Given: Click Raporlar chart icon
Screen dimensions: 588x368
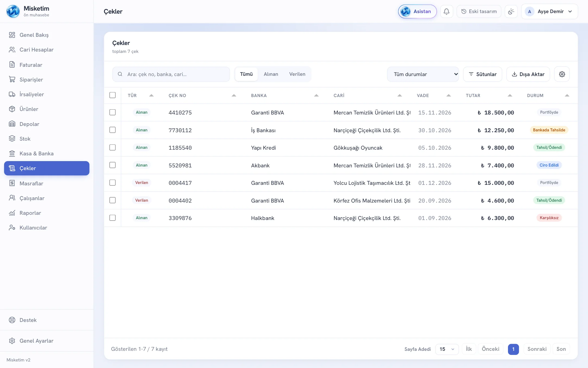Looking at the screenshot, I should [x=12, y=213].
